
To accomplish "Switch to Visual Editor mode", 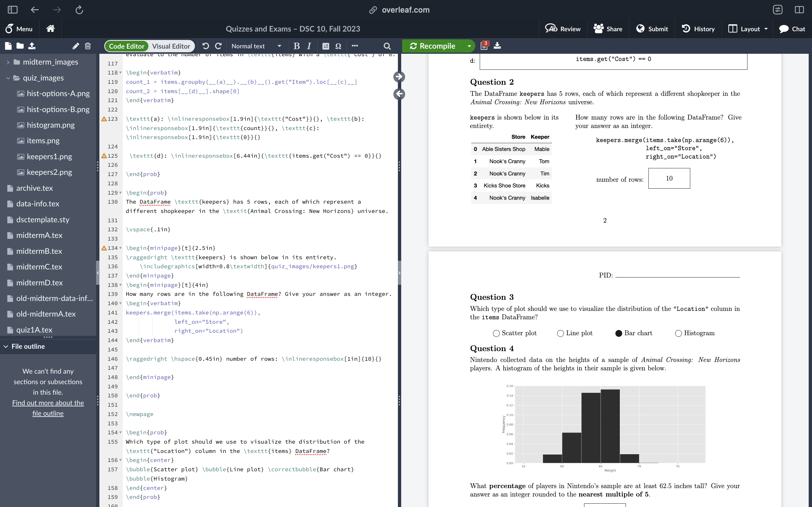I will tap(171, 46).
